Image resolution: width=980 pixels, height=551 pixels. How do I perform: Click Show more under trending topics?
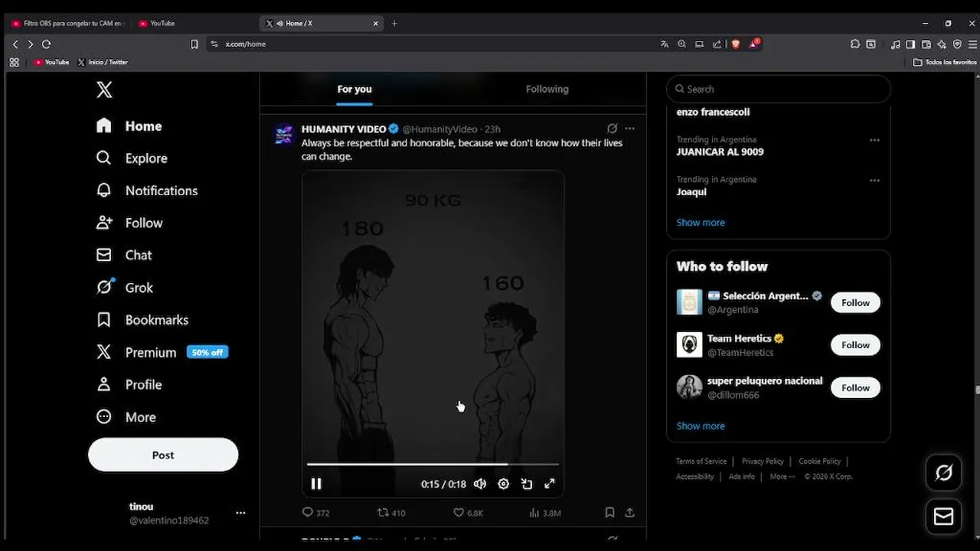pyautogui.click(x=701, y=223)
